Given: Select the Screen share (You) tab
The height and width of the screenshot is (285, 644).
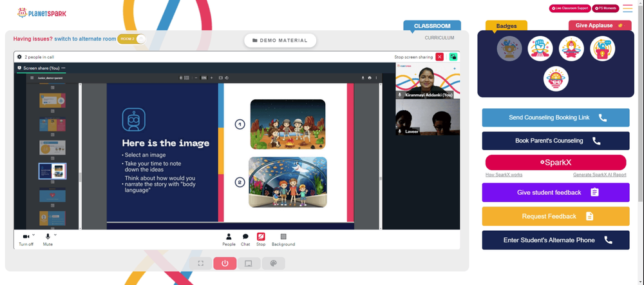Looking at the screenshot, I should [x=41, y=68].
